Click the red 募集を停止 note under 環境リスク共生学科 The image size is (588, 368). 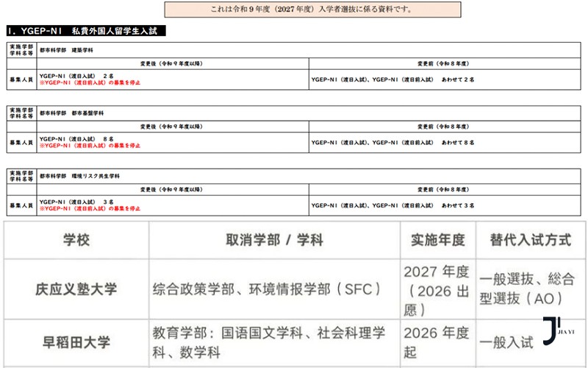[x=90, y=209]
